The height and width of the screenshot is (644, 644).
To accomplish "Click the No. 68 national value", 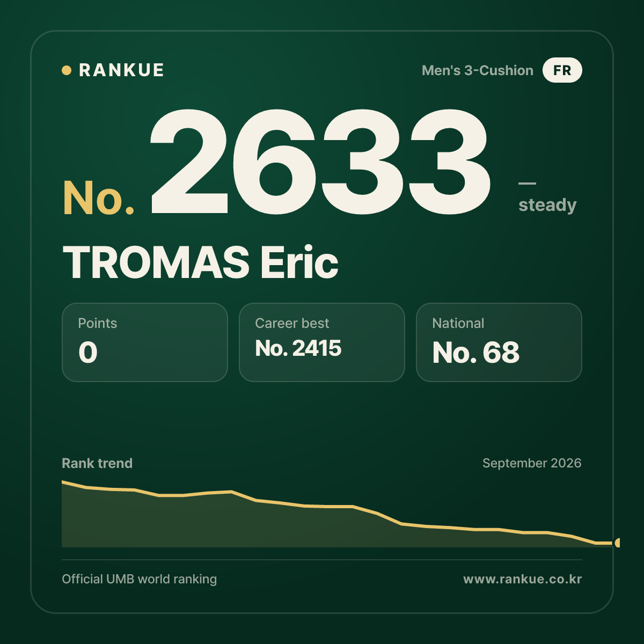I will [x=476, y=353].
